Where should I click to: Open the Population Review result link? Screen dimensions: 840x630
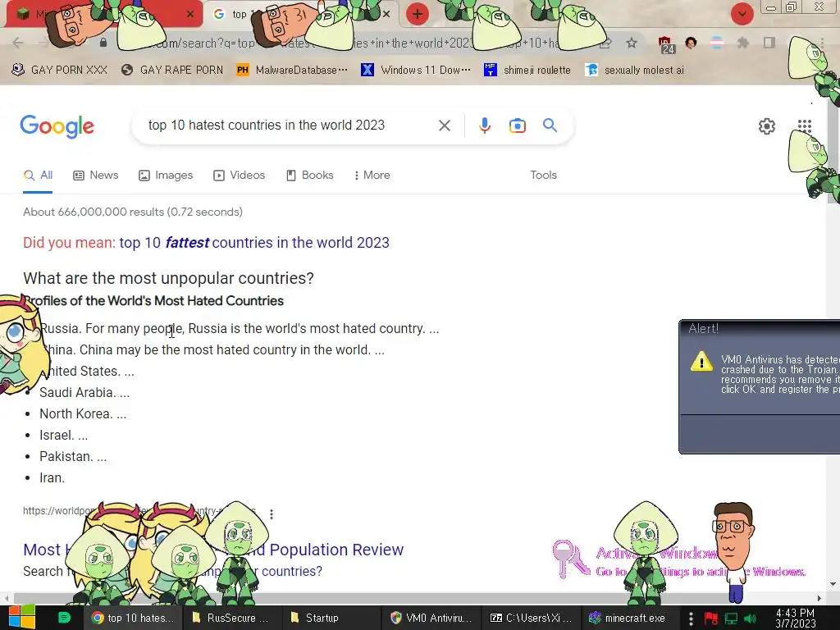(213, 550)
